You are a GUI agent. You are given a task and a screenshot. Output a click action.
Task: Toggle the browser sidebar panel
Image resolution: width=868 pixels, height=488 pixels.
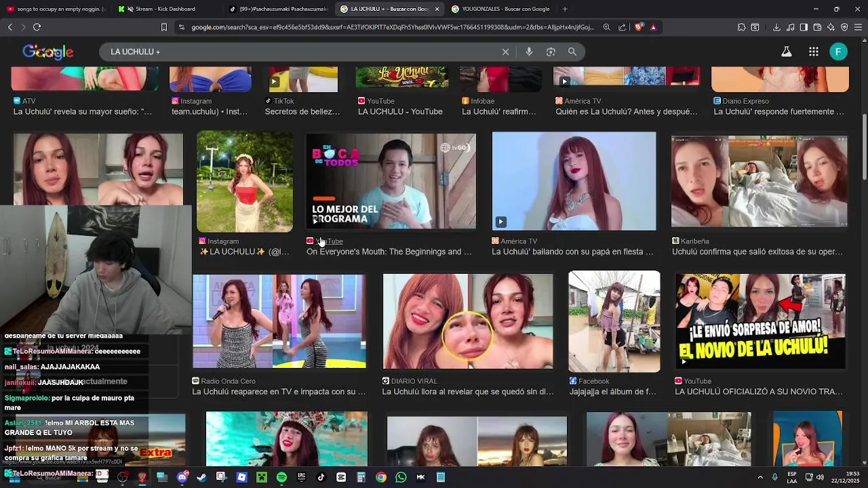[804, 27]
